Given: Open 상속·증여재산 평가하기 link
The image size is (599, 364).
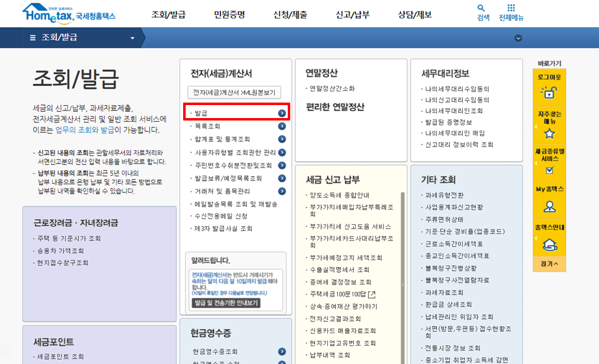Looking at the screenshot, I should 343,307.
